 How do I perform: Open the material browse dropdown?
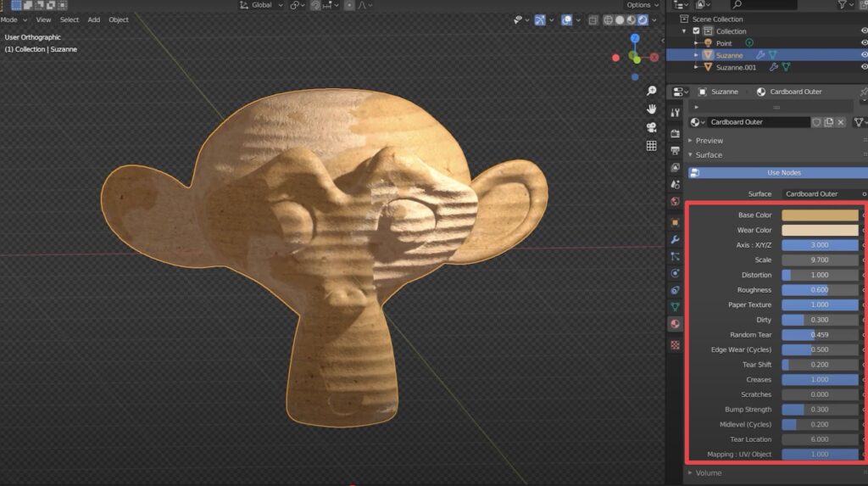[698, 122]
